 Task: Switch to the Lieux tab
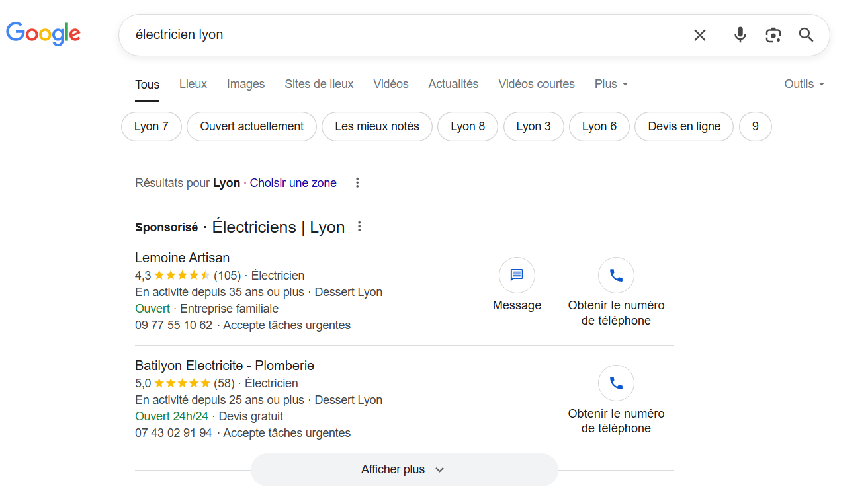click(193, 84)
